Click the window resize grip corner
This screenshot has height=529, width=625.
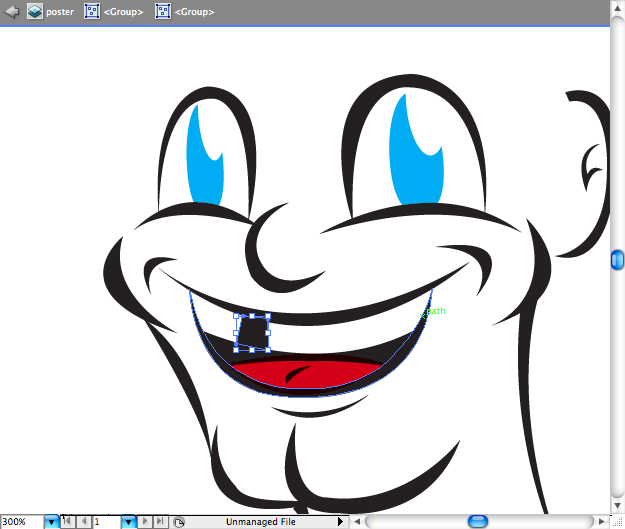(x=617, y=522)
